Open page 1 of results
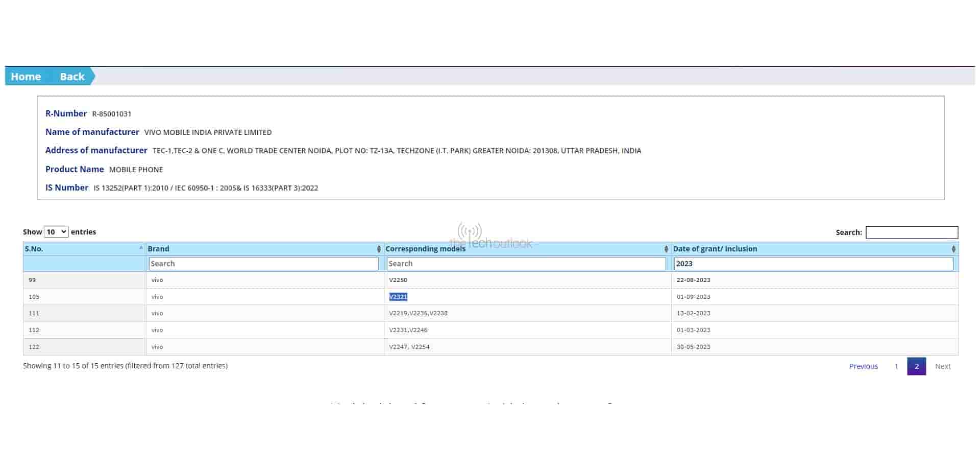980x470 pixels. tap(896, 366)
